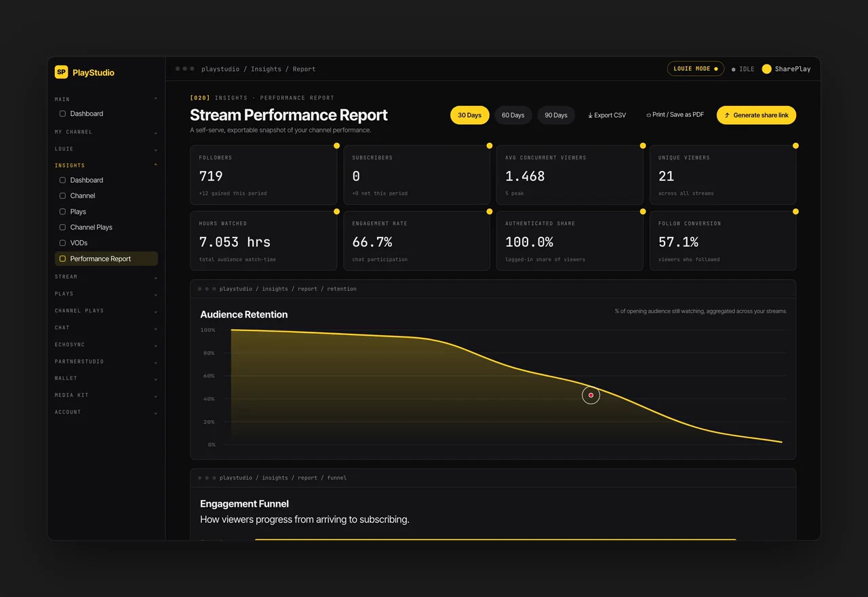The image size is (868, 597).
Task: Click the square icon beside Channel Plays item
Action: tap(62, 227)
